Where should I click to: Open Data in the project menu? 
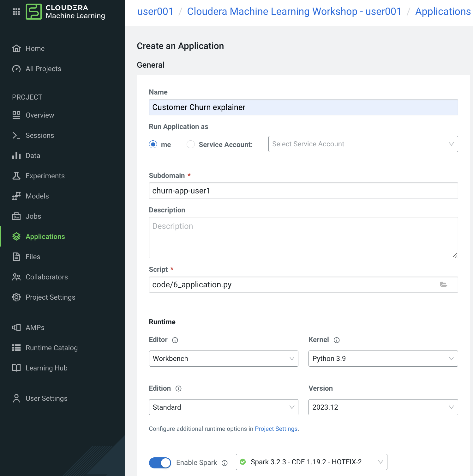(33, 156)
